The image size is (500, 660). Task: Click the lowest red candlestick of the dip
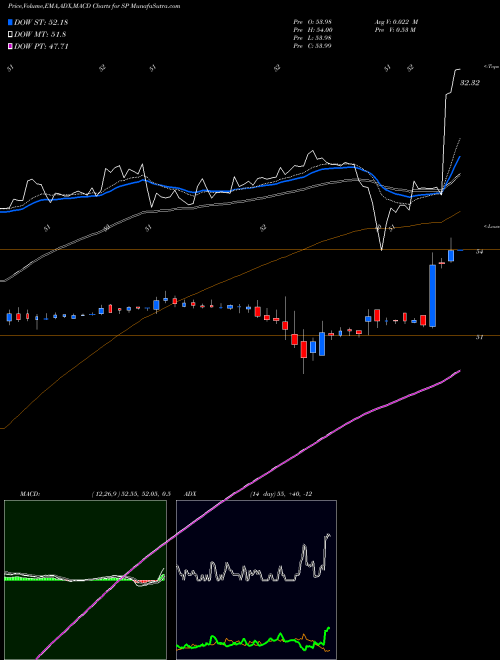(x=303, y=350)
